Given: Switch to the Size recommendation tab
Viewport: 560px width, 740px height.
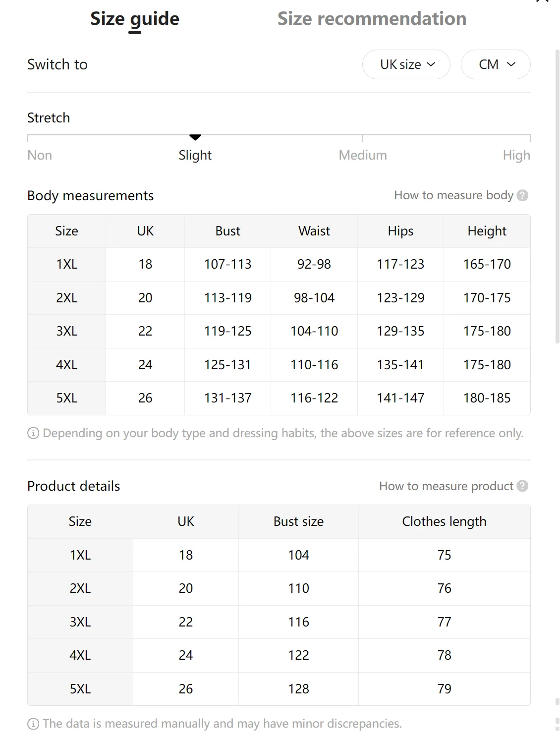Looking at the screenshot, I should pyautogui.click(x=372, y=19).
